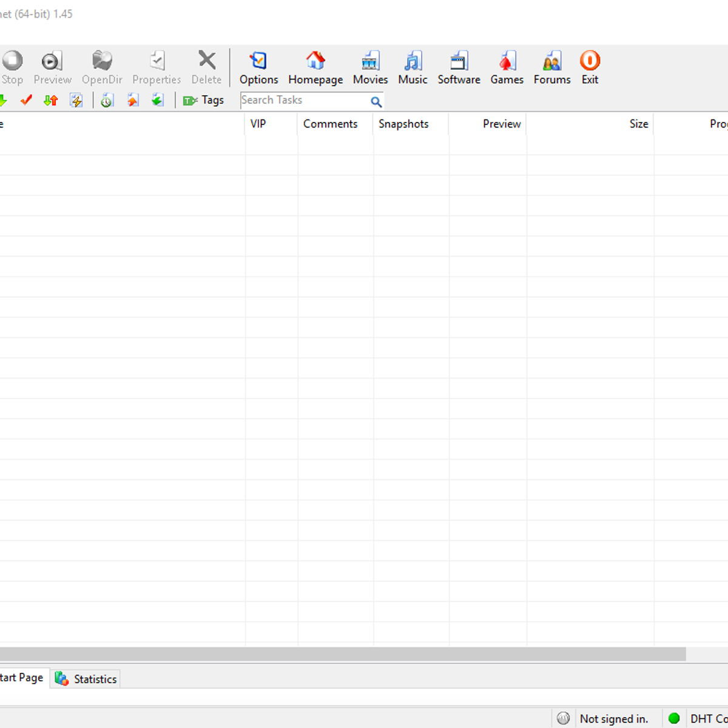Open the Movies section

point(370,68)
